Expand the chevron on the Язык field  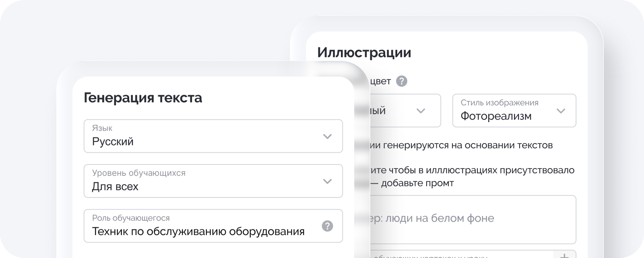click(327, 136)
